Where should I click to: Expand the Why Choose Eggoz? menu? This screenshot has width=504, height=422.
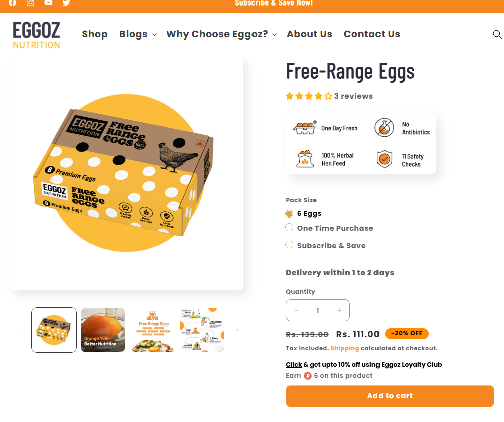[221, 34]
